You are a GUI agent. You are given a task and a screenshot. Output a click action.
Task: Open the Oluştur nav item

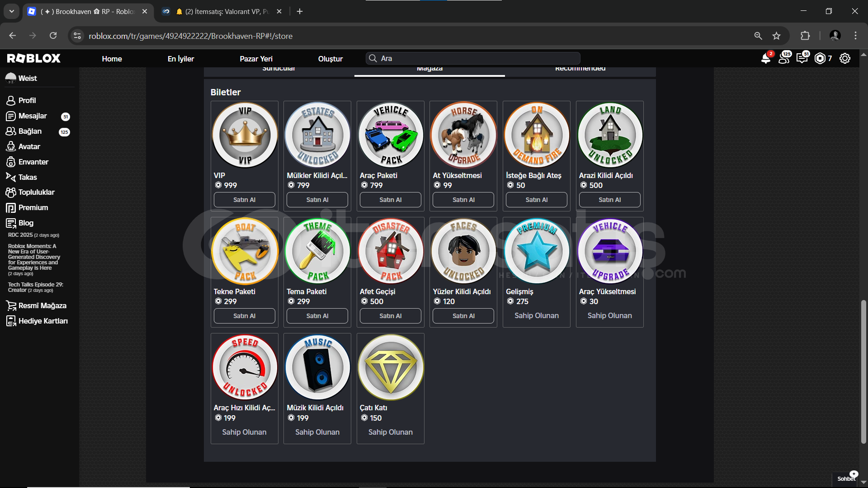coord(330,59)
